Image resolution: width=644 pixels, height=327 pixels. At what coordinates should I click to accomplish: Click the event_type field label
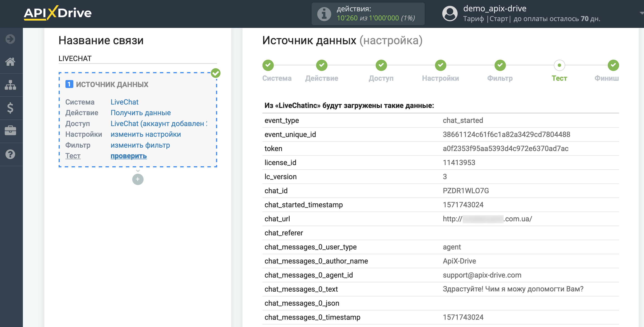click(x=281, y=120)
